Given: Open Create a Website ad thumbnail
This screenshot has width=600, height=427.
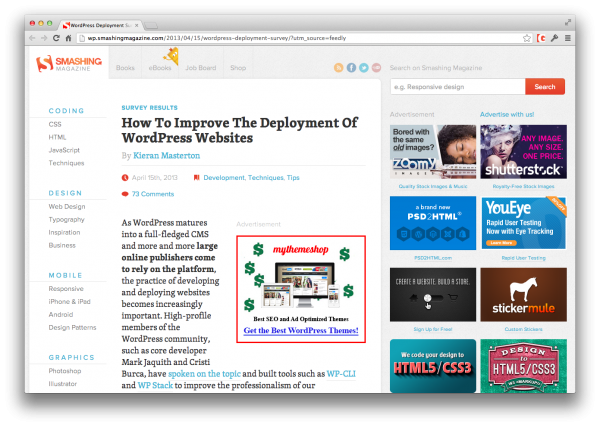Looking at the screenshot, I should (433, 295).
